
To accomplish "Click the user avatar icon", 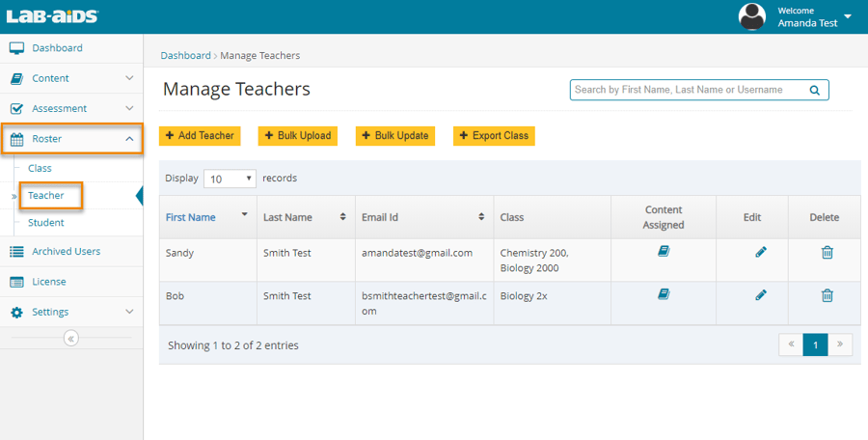I will pyautogui.click(x=751, y=16).
